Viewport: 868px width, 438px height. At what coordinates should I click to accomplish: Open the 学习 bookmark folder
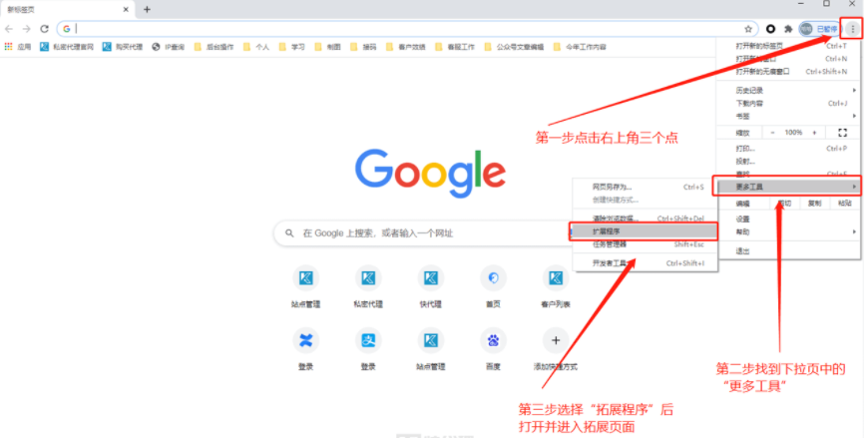point(291,47)
